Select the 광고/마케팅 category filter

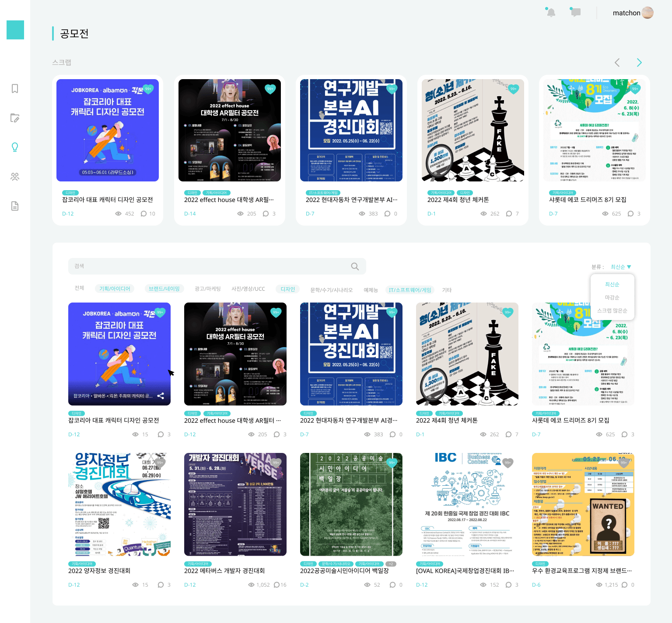point(208,289)
